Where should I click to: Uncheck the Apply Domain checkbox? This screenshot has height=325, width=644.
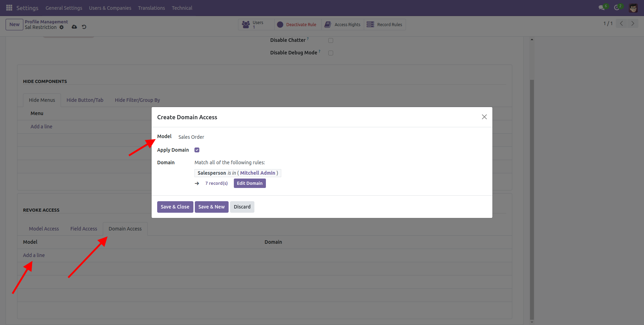pyautogui.click(x=197, y=150)
